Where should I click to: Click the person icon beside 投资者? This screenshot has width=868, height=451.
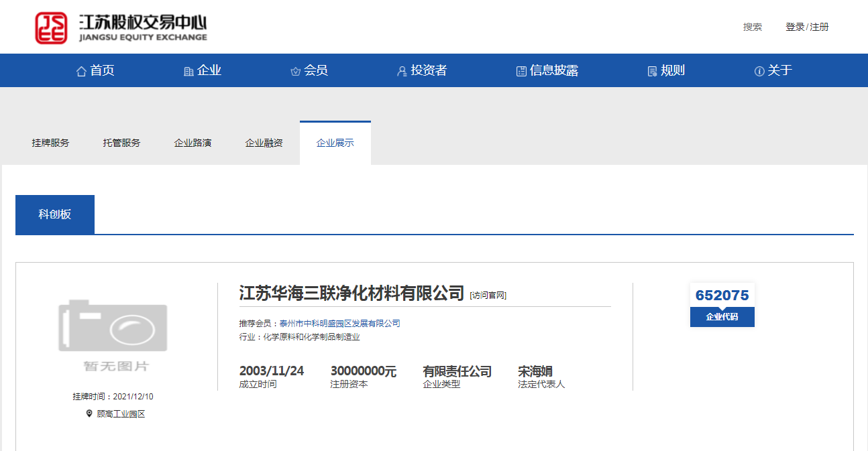click(402, 71)
